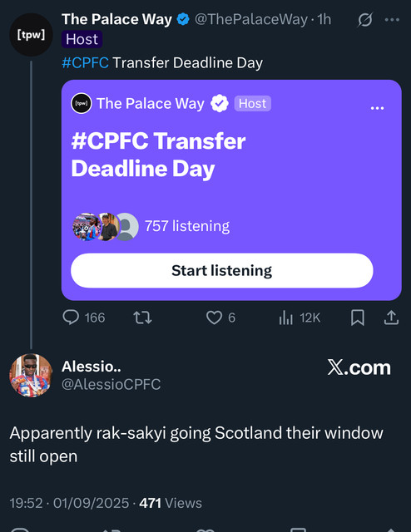Click the @AlessioCPFC handle

pyautogui.click(x=111, y=384)
